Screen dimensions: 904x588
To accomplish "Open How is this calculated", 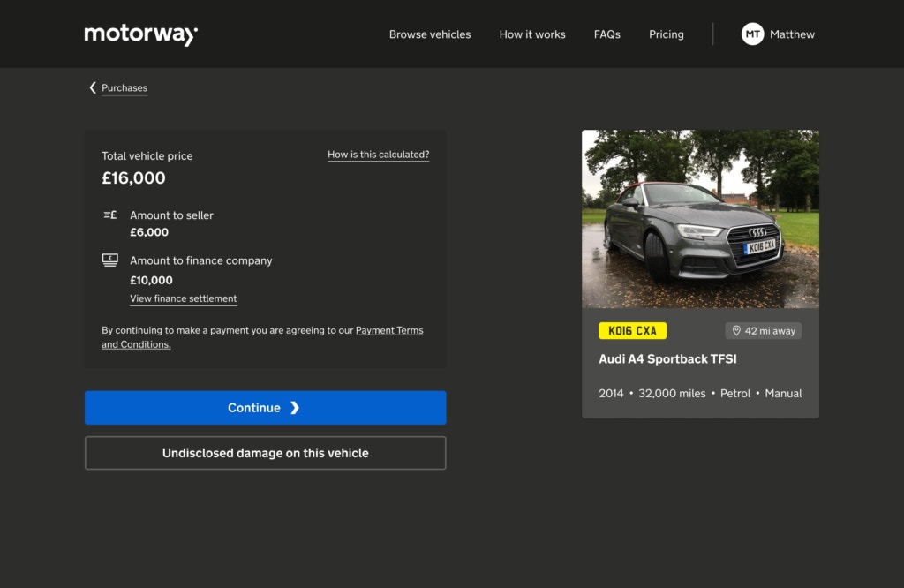I will click(378, 154).
